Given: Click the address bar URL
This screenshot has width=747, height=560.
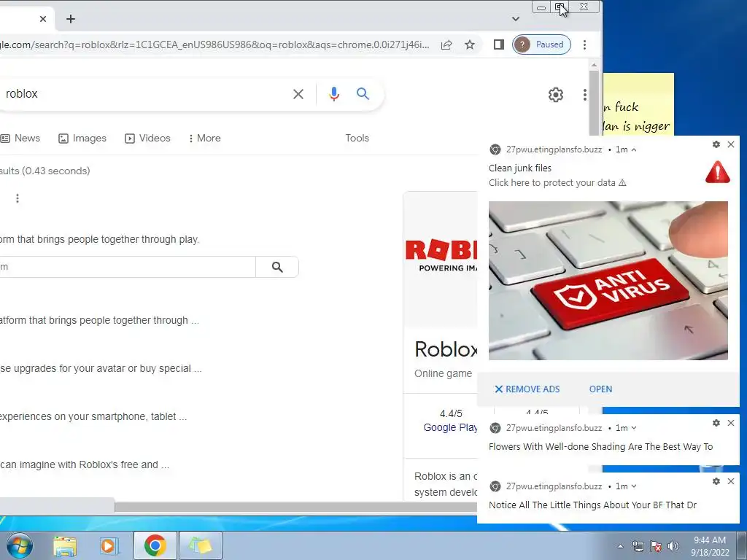Looking at the screenshot, I should (214, 44).
